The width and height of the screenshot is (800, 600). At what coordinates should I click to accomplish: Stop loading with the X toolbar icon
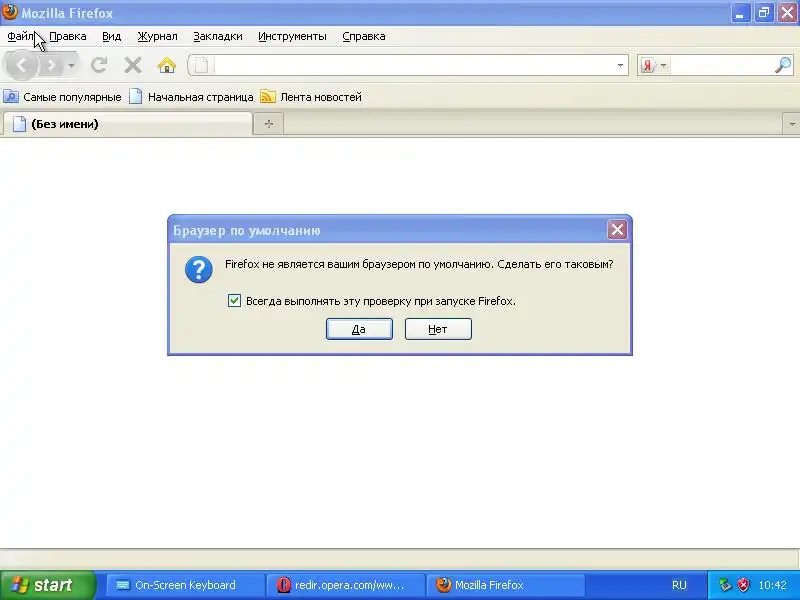coord(133,65)
